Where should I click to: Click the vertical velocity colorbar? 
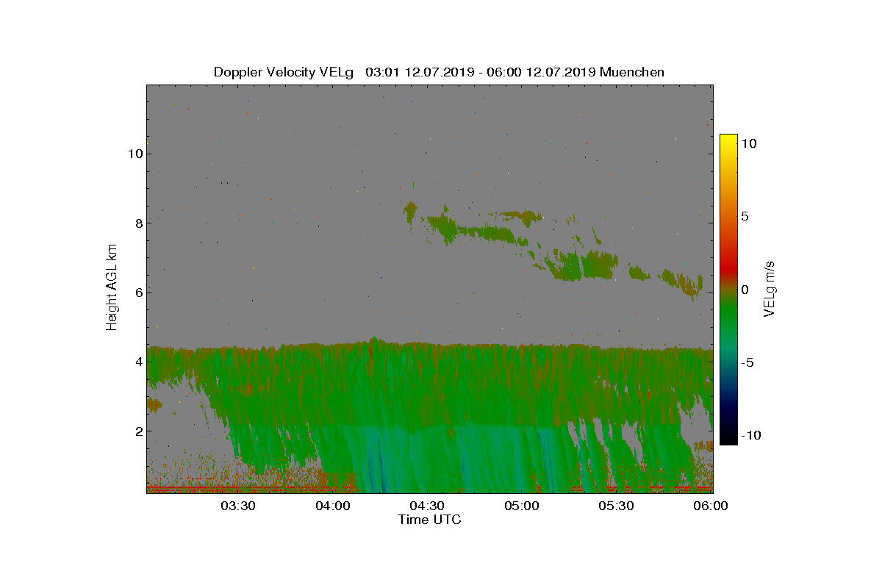[x=728, y=289]
